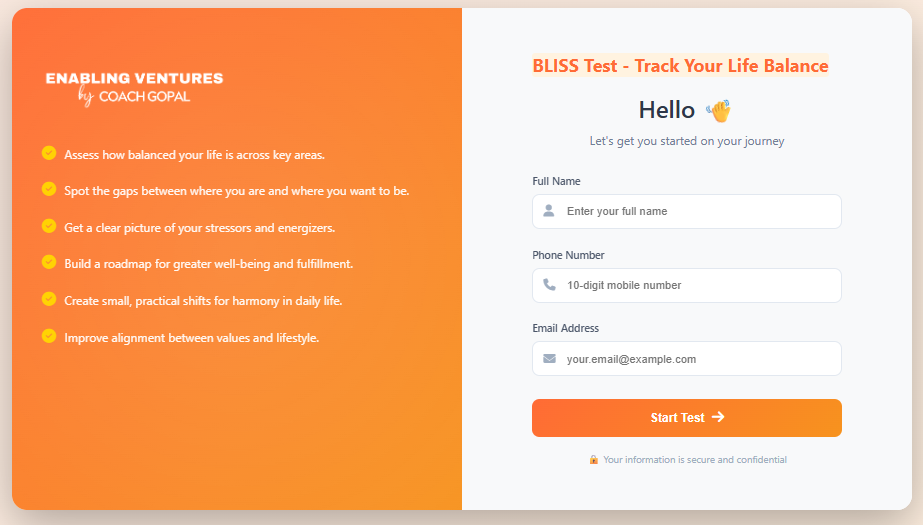Image resolution: width=923 pixels, height=525 pixels.
Task: Start the test with the orange button
Action: (686, 418)
